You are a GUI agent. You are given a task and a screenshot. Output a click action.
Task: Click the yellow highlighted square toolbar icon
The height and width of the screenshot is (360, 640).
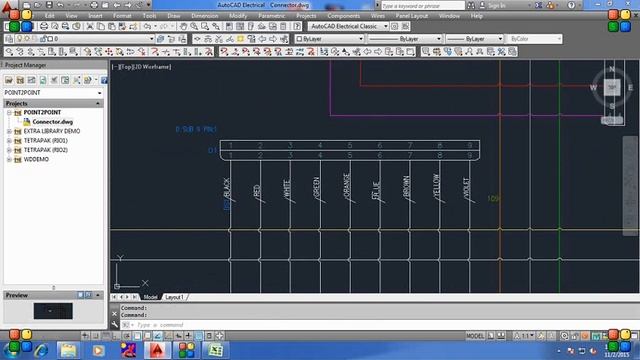(240, 39)
